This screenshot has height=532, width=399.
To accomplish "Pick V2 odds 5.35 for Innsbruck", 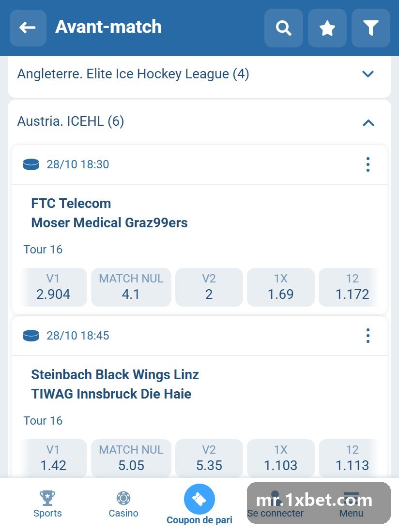I will pyautogui.click(x=209, y=458).
